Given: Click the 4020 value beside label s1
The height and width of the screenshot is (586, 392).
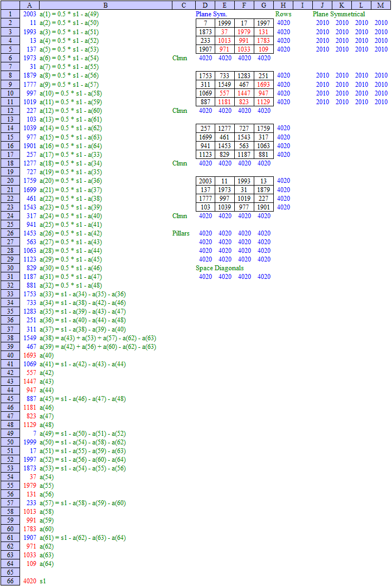Looking at the screenshot, I should click(x=29, y=581).
